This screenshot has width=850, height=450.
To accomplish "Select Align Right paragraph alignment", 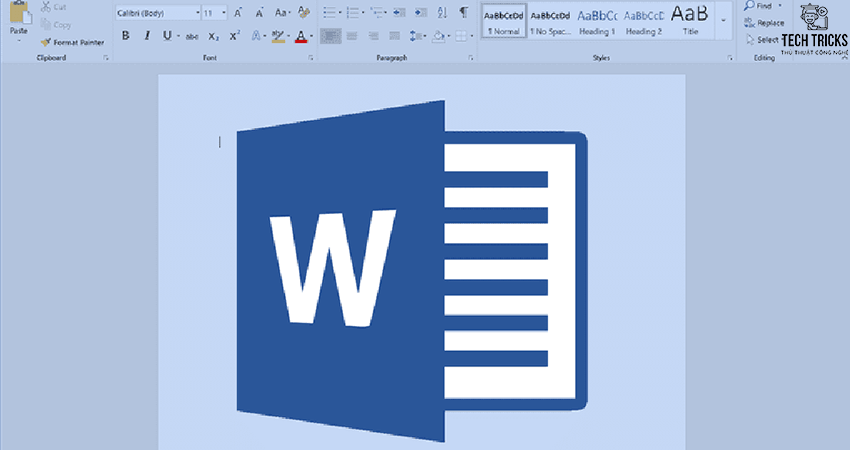I will tap(374, 36).
